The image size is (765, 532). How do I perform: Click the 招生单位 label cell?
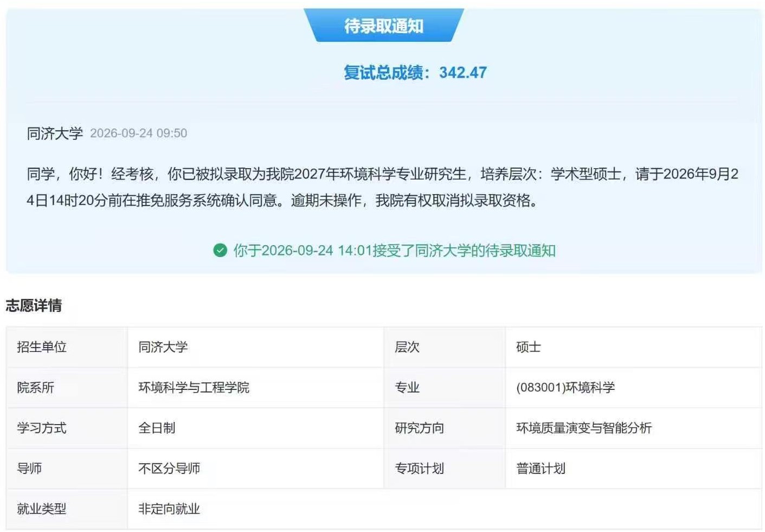tap(67, 347)
